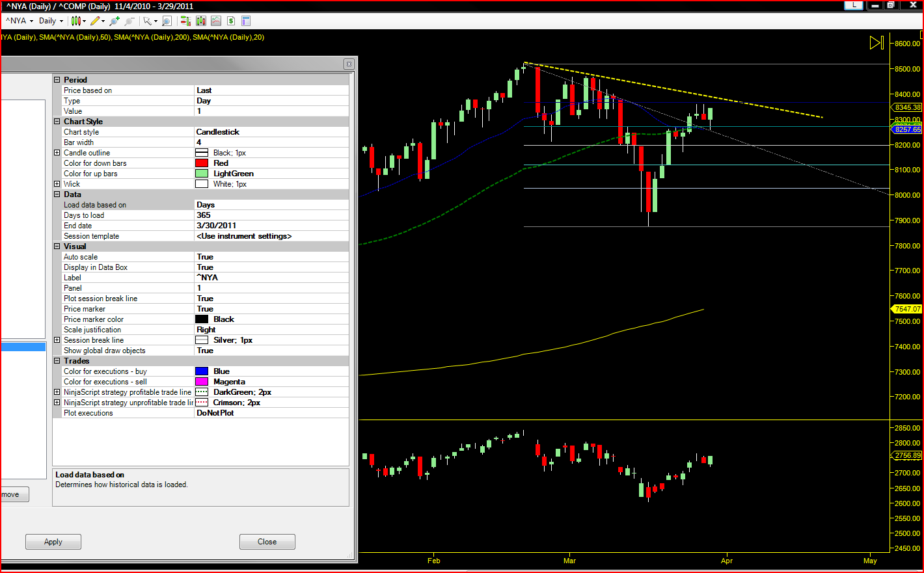Click the zoom in magnifier icon
Image resolution: width=924 pixels, height=573 pixels.
[x=115, y=21]
